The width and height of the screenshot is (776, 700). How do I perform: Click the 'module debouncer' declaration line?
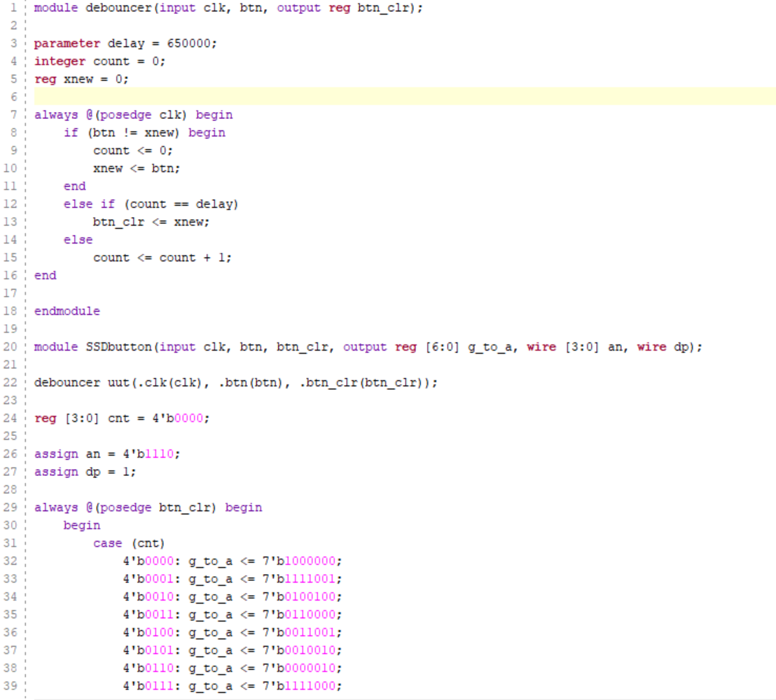[228, 8]
